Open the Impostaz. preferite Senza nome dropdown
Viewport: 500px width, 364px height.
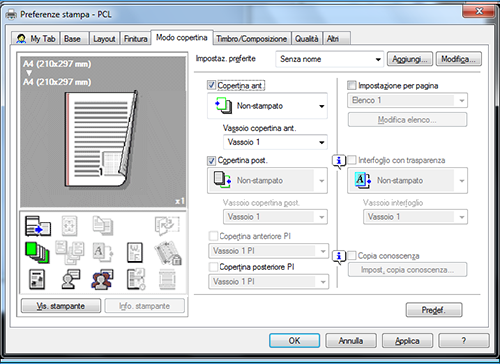coord(330,59)
